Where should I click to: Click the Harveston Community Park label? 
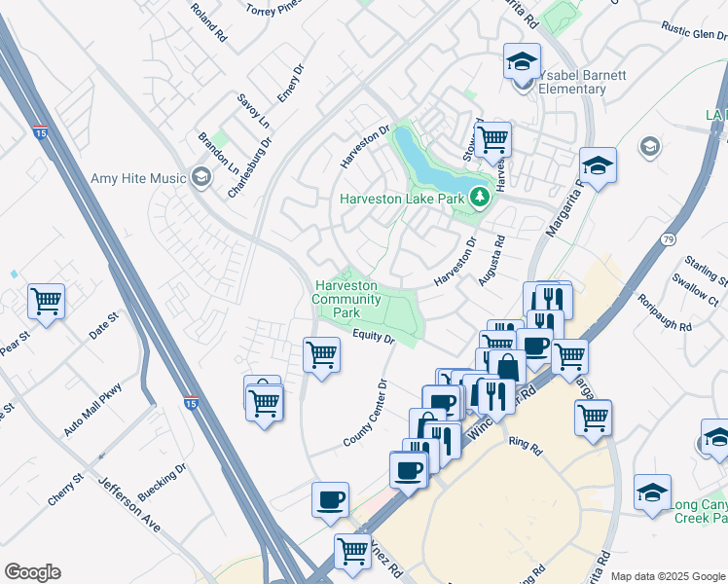pyautogui.click(x=346, y=300)
